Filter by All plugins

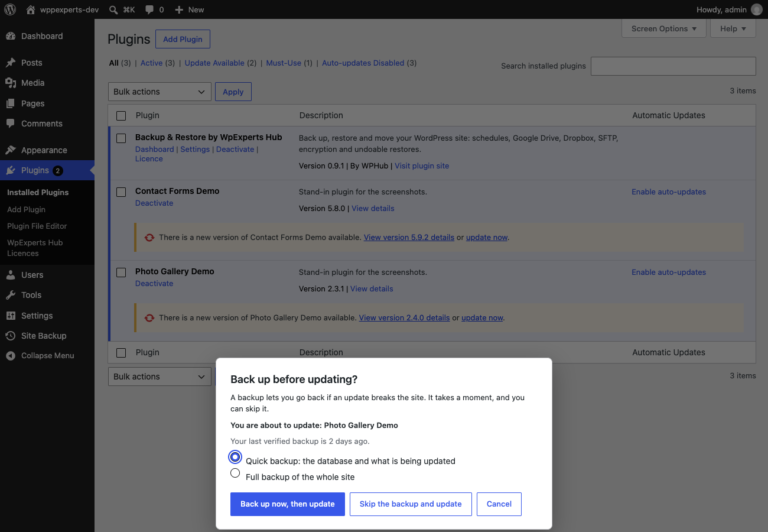114,63
